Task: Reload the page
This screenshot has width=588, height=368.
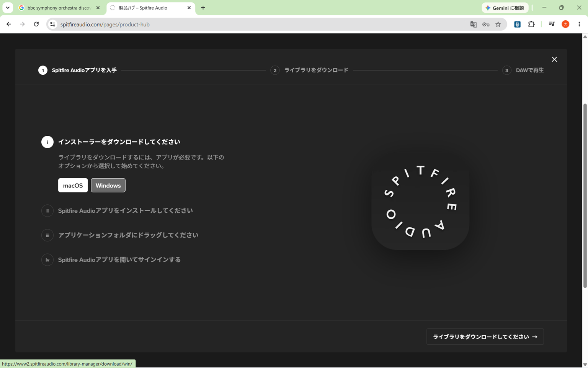Action: [x=36, y=24]
